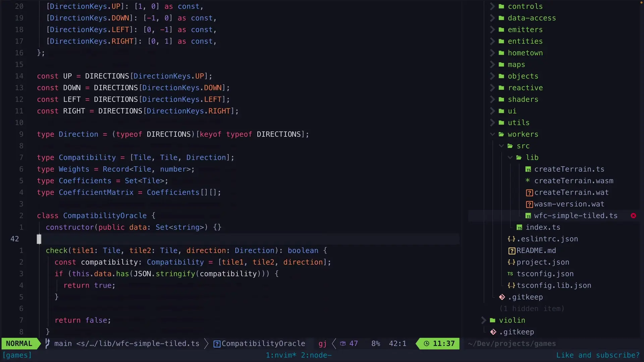Image resolution: width=644 pixels, height=362 pixels.
Task: Click the 11:37 time in status line
Action: coord(443,344)
